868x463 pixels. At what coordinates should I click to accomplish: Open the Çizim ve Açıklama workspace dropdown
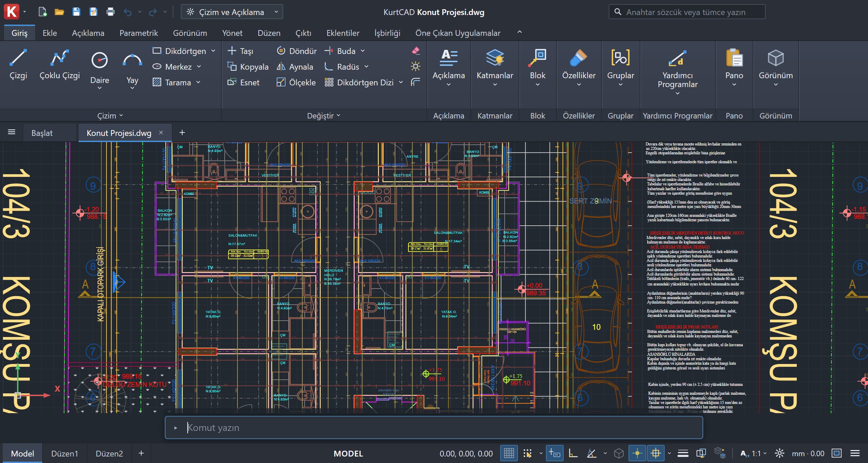(232, 12)
